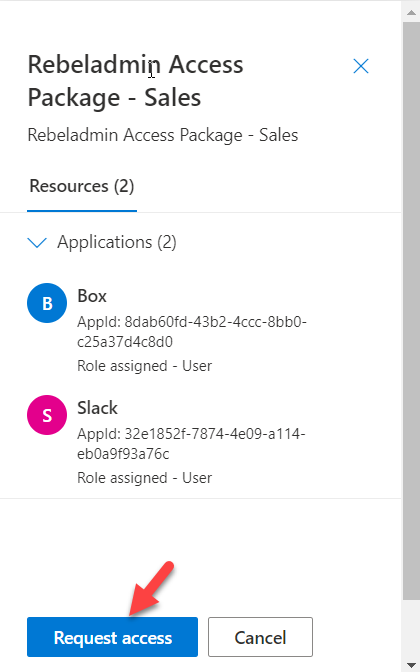Click the Request access button
The height and width of the screenshot is (672, 420).
[112, 637]
